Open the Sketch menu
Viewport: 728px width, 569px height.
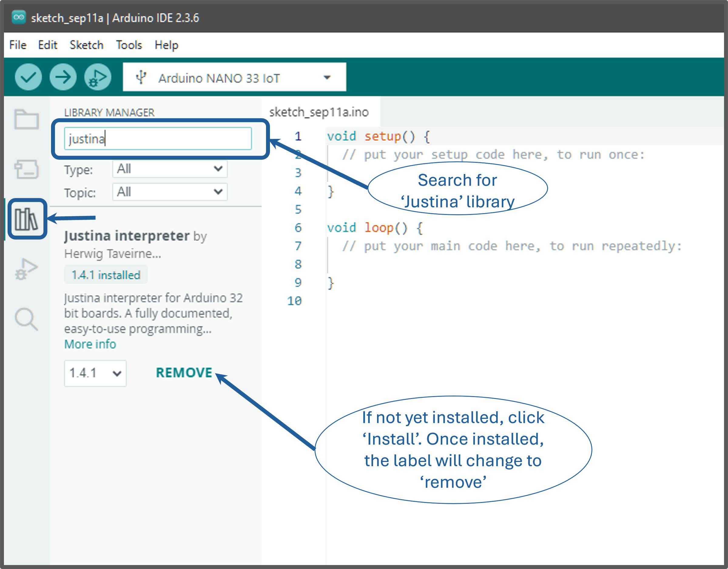coord(86,45)
